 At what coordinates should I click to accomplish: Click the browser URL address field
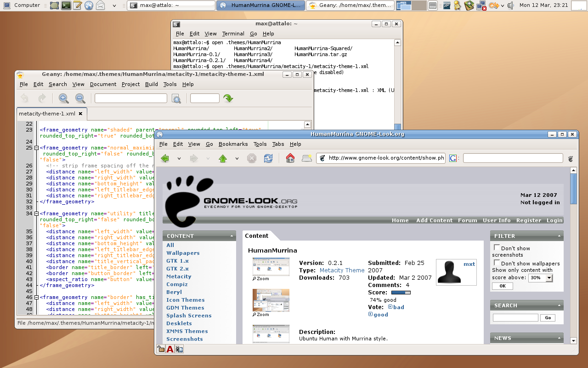point(380,158)
